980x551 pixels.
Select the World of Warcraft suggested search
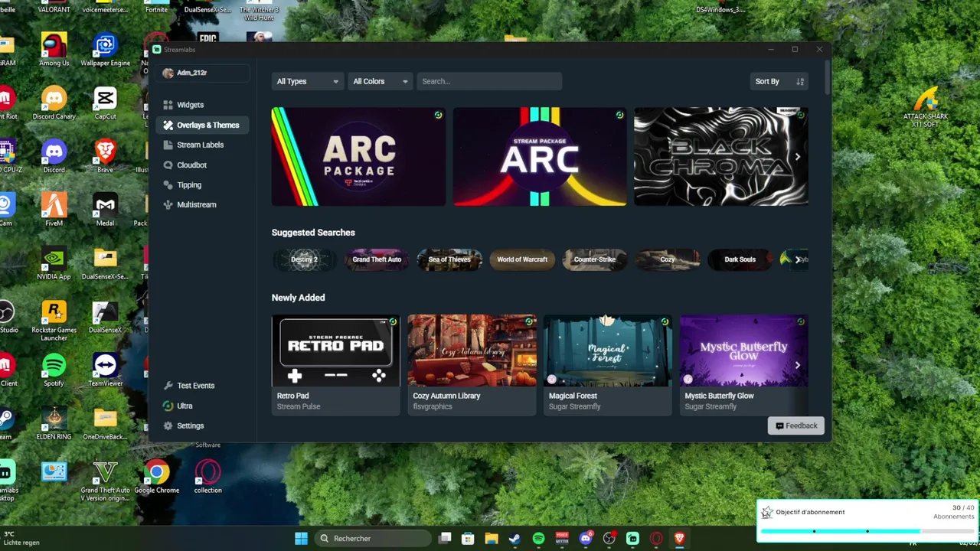(522, 259)
